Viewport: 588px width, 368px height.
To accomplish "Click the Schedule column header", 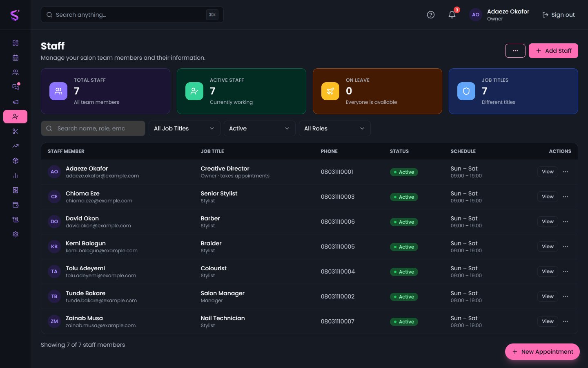I will pos(463,151).
